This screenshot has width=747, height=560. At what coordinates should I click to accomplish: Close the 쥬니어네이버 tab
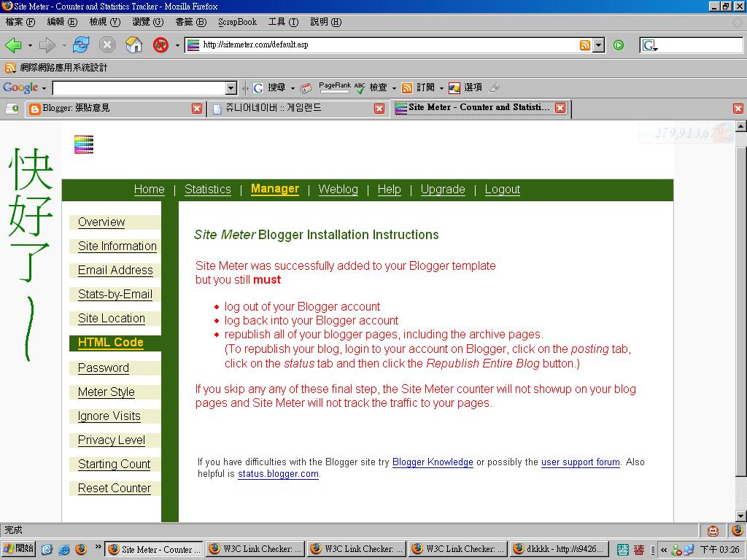[x=379, y=109]
